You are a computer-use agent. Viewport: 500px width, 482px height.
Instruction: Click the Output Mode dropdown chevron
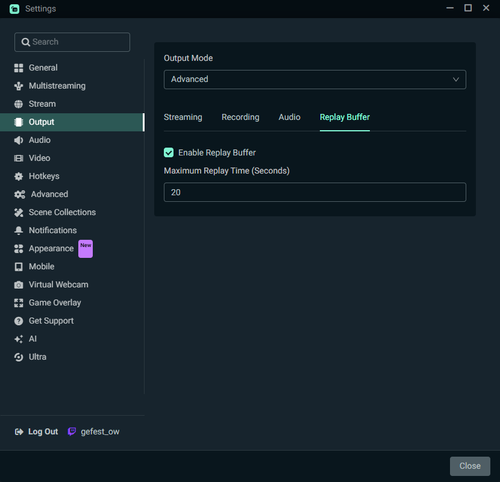coord(456,80)
